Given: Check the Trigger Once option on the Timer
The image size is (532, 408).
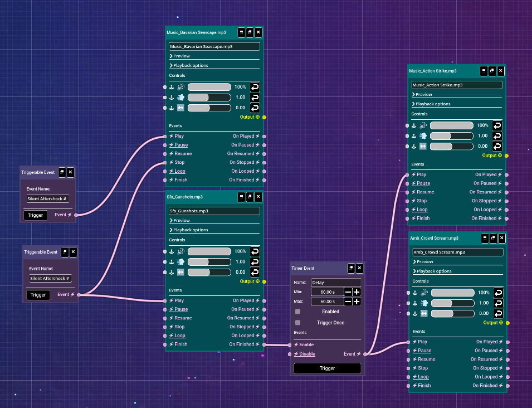Looking at the screenshot, I should tap(297, 323).
